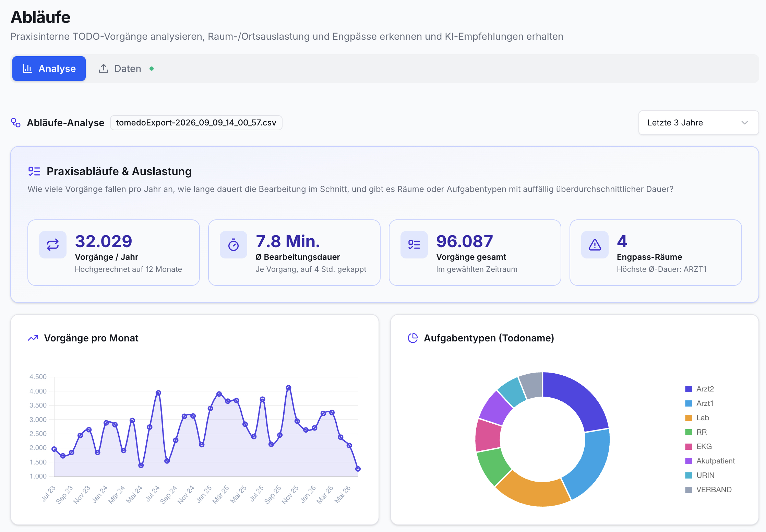The width and height of the screenshot is (766, 532).
Task: Toggle the VERBAND legend entry
Action: pyautogui.click(x=708, y=490)
